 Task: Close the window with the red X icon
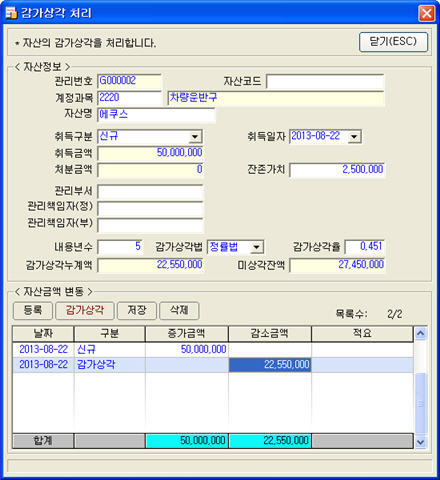click(426, 13)
